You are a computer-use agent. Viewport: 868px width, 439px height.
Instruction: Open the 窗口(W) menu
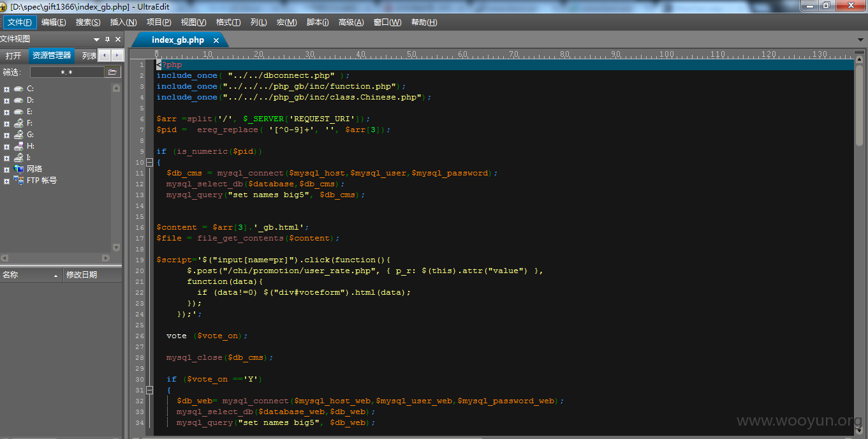[x=387, y=22]
